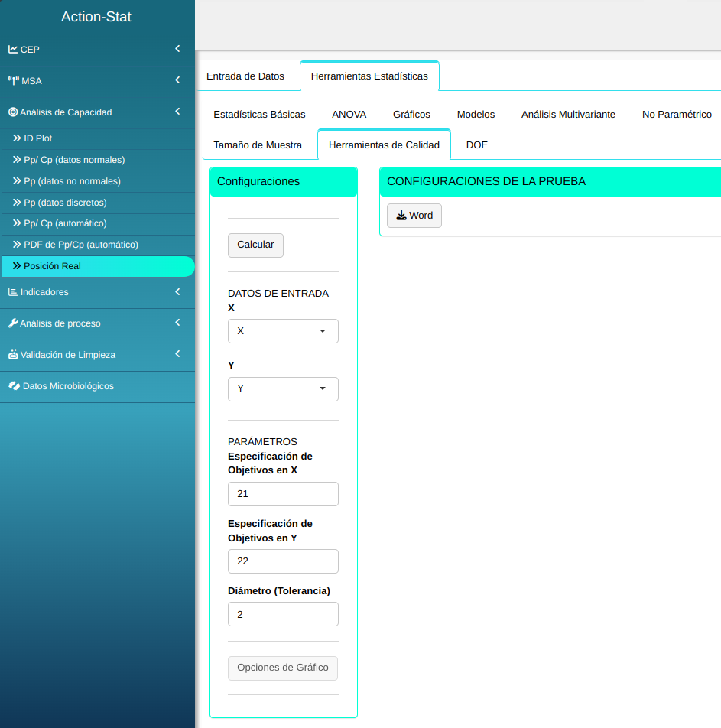Click the double-arrow icon beside ID Plot

tap(17, 138)
